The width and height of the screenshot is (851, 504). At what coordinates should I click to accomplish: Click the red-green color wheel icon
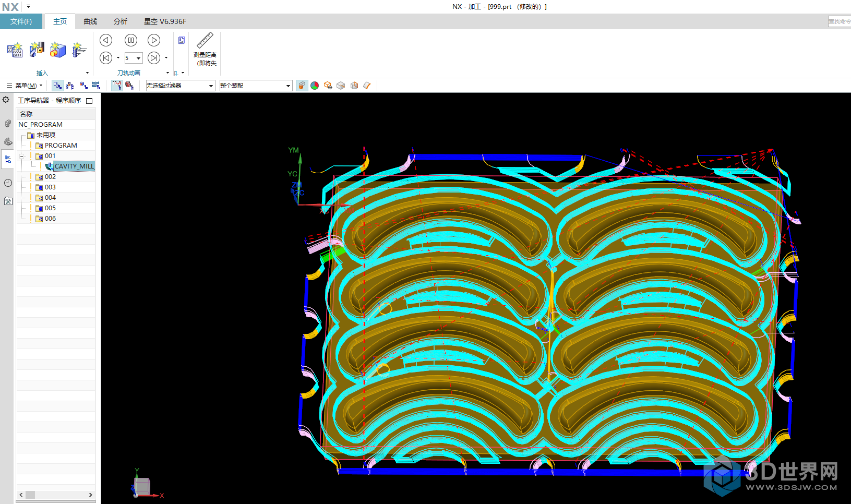[x=315, y=86]
